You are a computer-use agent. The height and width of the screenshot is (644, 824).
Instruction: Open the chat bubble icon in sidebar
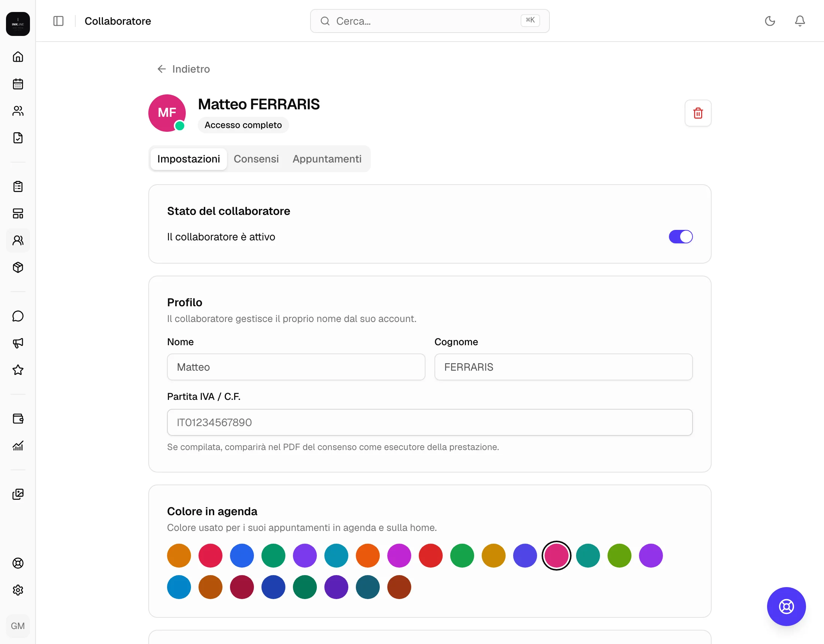18,316
